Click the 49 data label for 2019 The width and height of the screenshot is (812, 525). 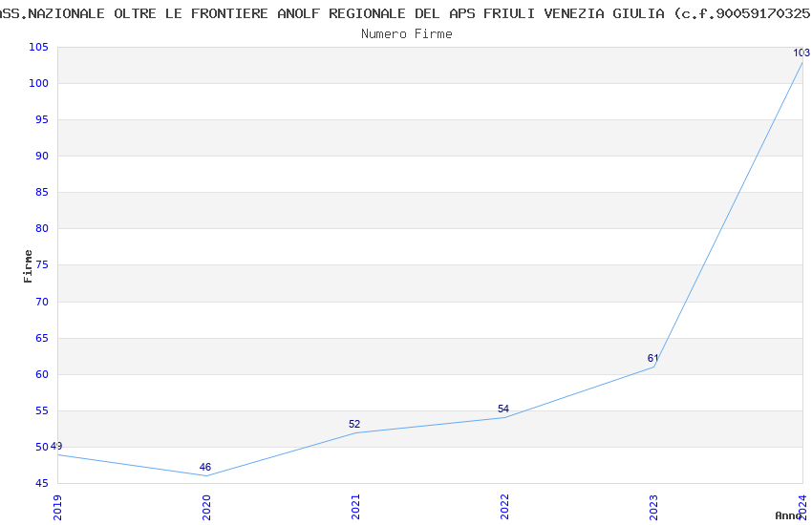56,446
